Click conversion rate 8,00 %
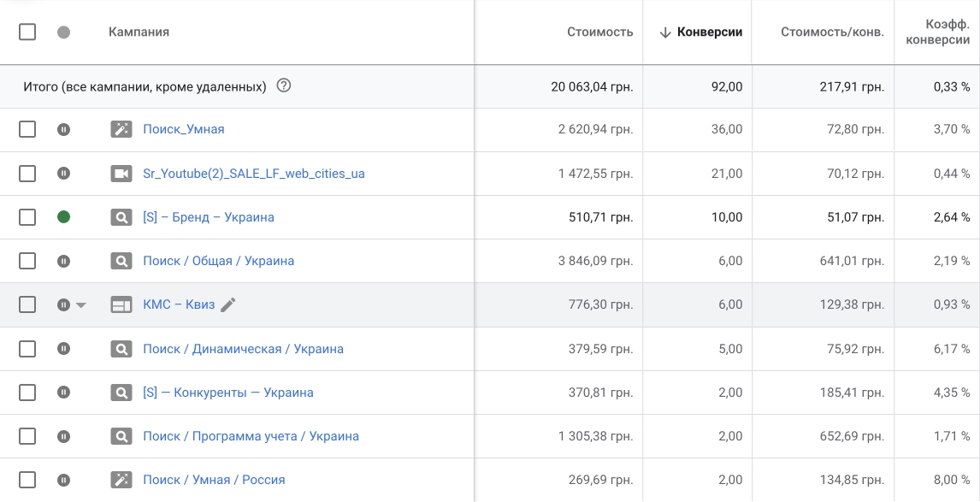This screenshot has height=502, width=980. pyautogui.click(x=952, y=480)
